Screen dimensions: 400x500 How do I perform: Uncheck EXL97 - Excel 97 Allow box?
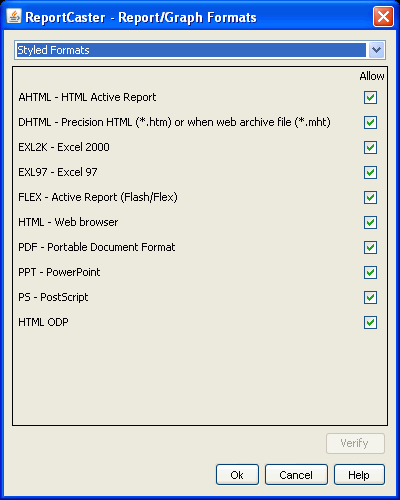click(370, 173)
